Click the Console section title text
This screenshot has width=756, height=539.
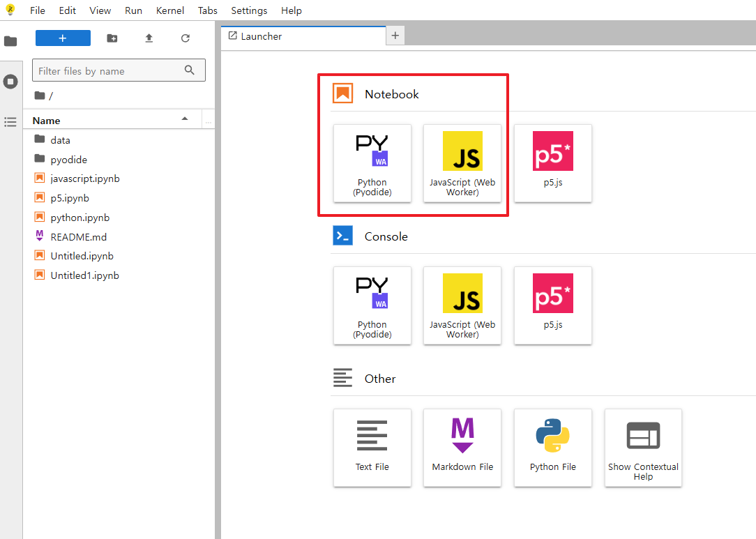click(386, 236)
